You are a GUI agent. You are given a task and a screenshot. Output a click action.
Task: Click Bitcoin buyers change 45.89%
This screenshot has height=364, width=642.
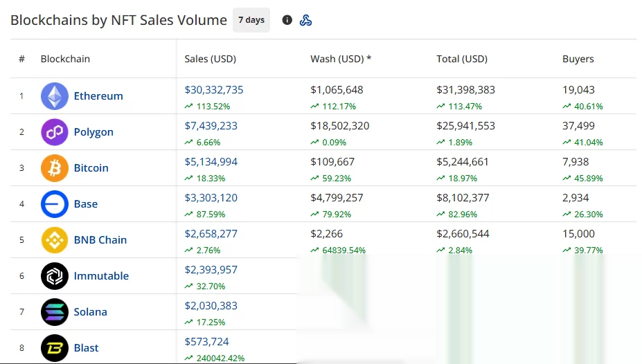pos(589,179)
